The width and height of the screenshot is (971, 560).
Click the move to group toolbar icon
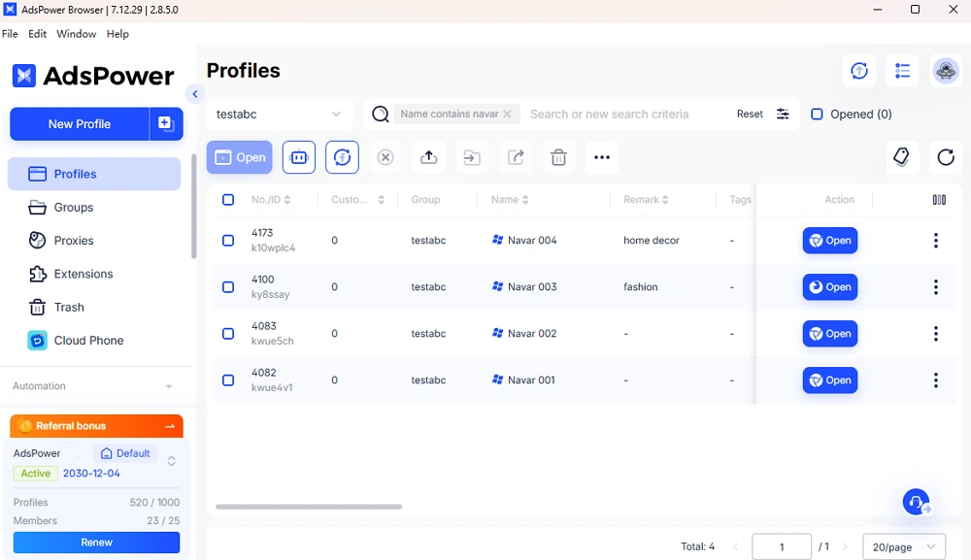pos(472,157)
